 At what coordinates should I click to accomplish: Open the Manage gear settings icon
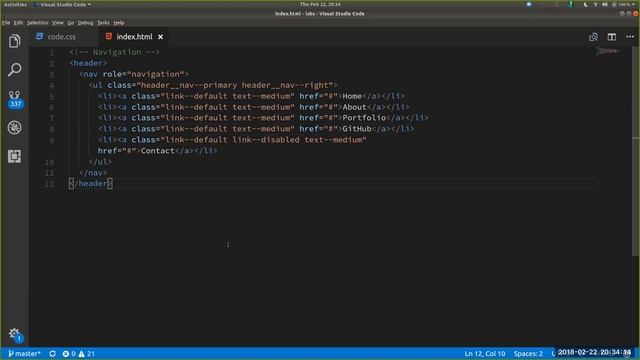coord(15,335)
